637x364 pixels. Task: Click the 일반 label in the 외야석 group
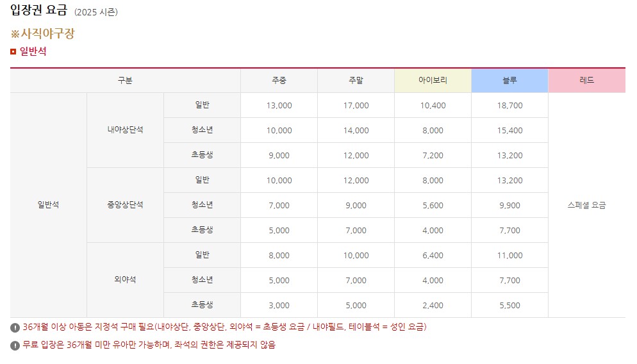click(202, 254)
